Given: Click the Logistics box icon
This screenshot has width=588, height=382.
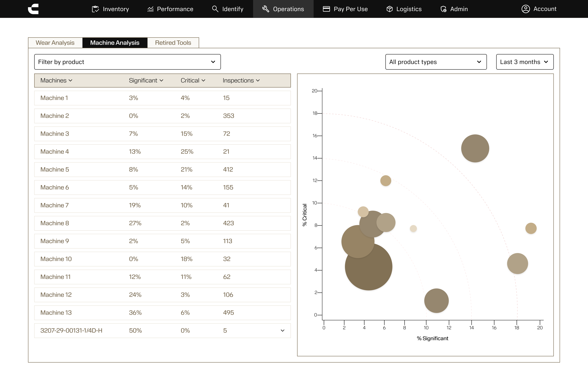Looking at the screenshot, I should point(390,9).
